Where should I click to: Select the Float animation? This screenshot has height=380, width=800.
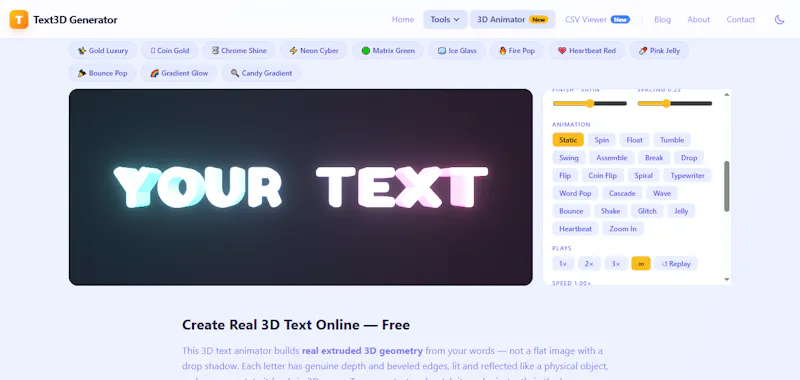point(634,140)
